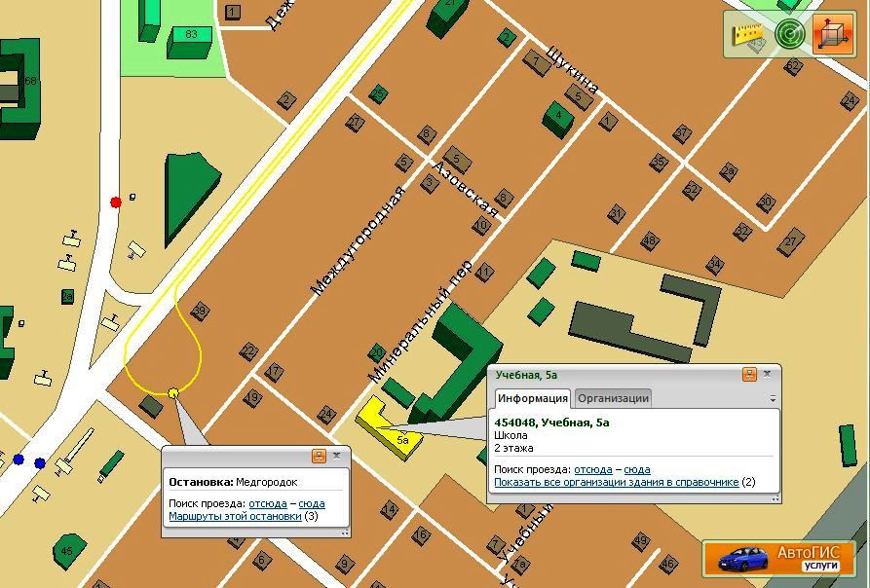Click 'Показать все организации здания в справочнике' link

click(616, 482)
